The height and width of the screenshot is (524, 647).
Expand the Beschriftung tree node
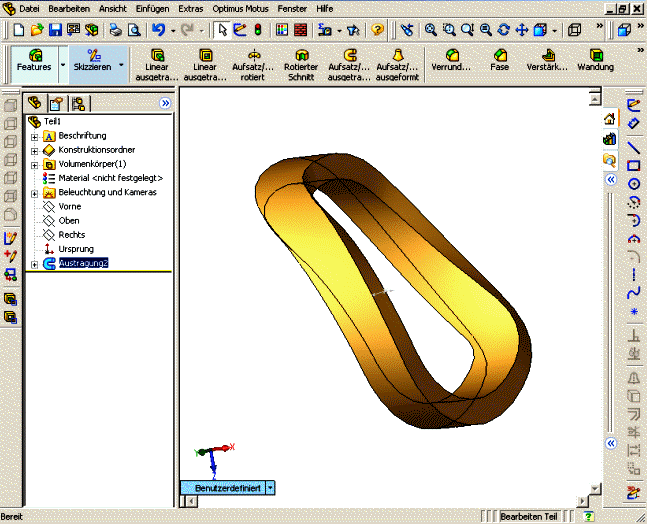click(x=35, y=136)
